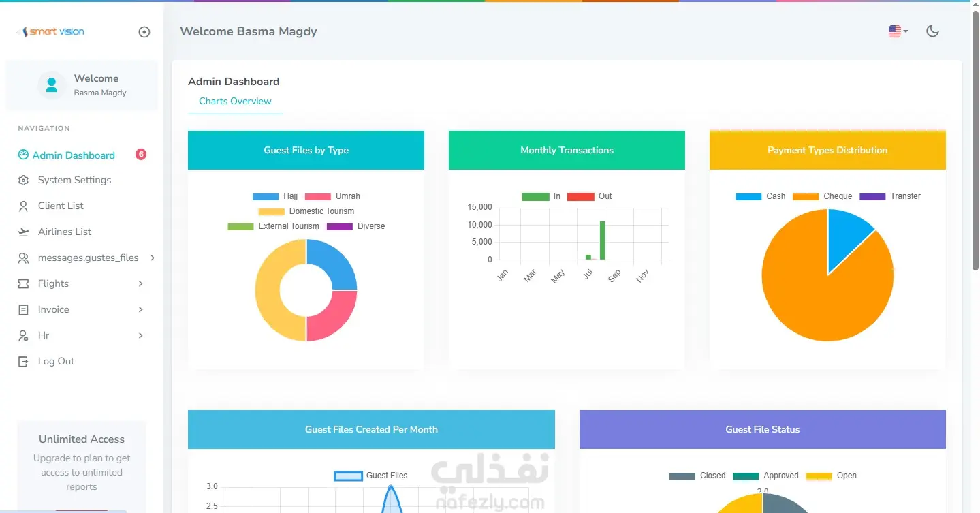The image size is (980, 513).
Task: Click the Cheque orange legend swatch
Action: click(806, 196)
